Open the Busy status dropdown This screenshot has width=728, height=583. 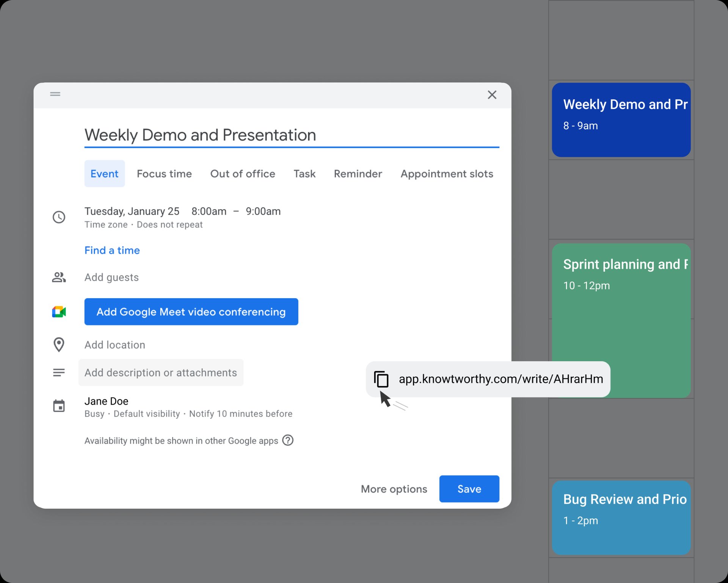click(x=94, y=413)
